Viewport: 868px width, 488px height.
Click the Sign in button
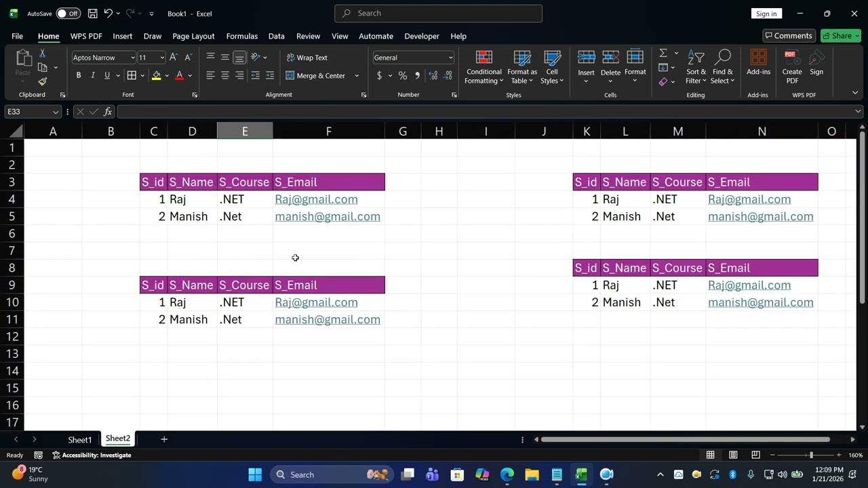[766, 14]
